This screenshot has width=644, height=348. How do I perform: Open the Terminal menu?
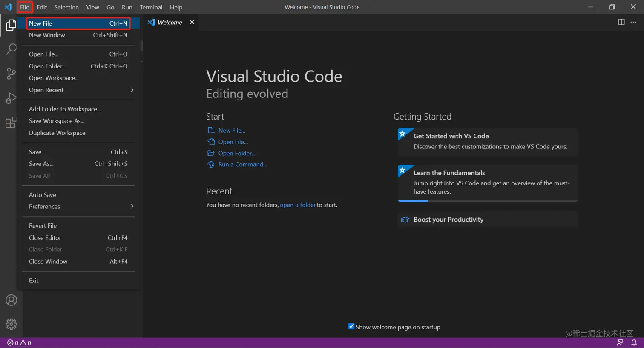coord(151,7)
